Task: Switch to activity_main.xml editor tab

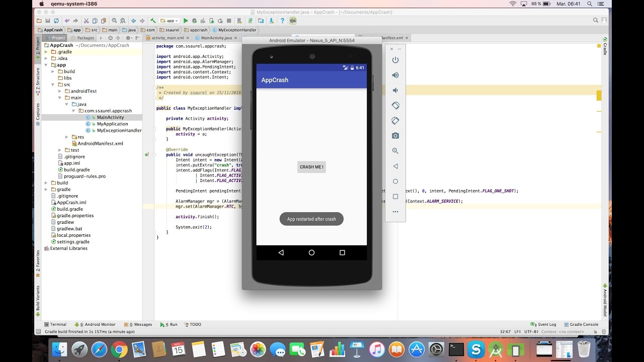Action: (x=168, y=38)
